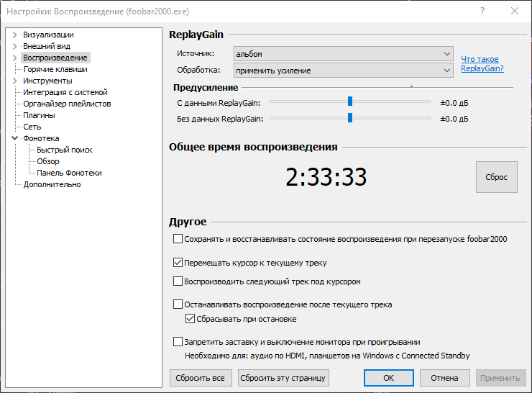
Task: Click the 'С данными ReplayGain' preamp slider
Action: coord(349,101)
